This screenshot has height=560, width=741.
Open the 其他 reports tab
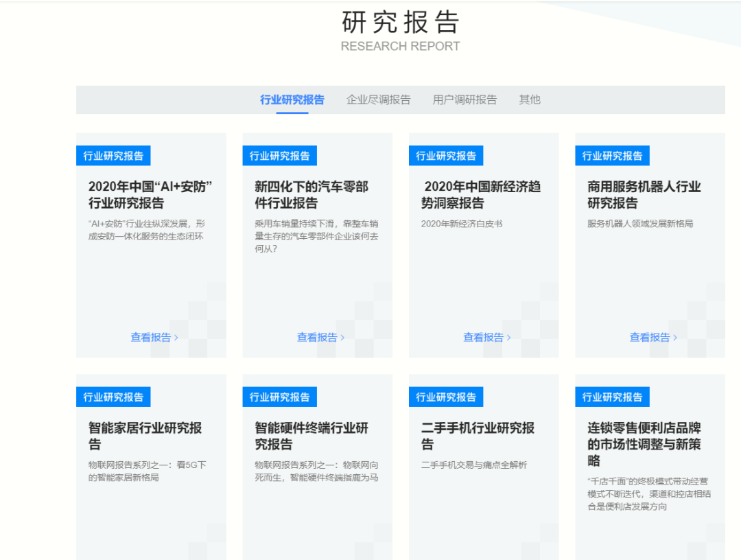point(529,100)
